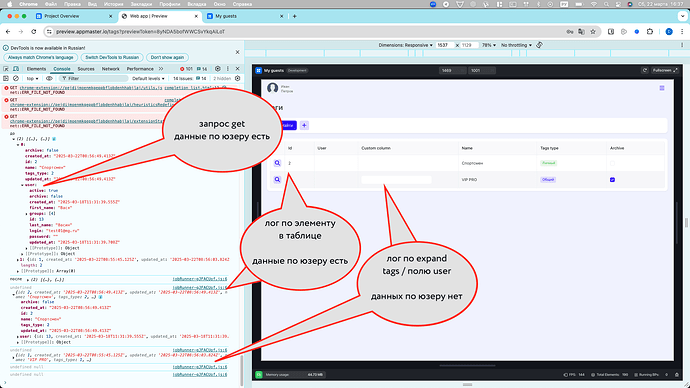Open the grid menu icon in app header
This screenshot has width=690, height=388.
[662, 88]
